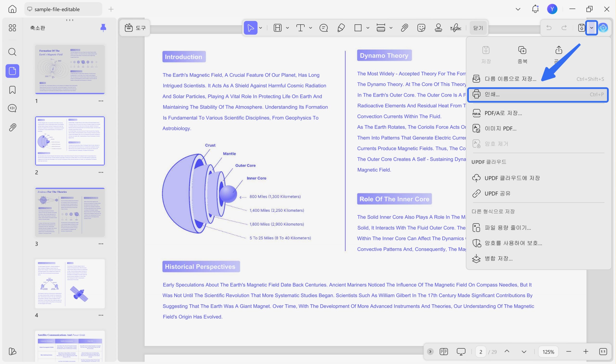Viewport: 616px width, 364px height.
Task: Open the UPDF AI assistant icon
Action: click(x=603, y=28)
